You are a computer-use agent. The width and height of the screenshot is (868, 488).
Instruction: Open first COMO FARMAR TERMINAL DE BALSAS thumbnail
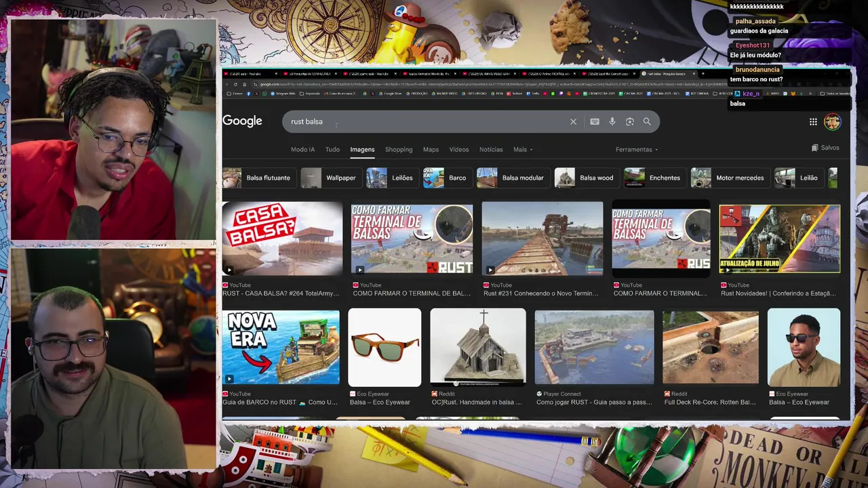click(412, 239)
